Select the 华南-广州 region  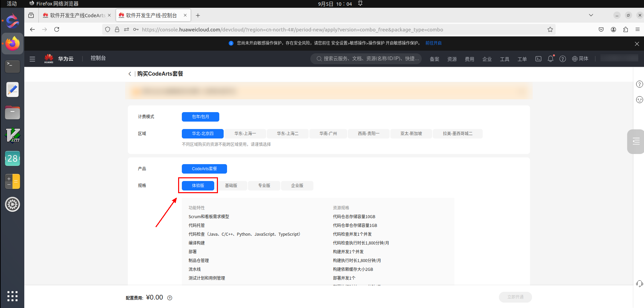(328, 134)
